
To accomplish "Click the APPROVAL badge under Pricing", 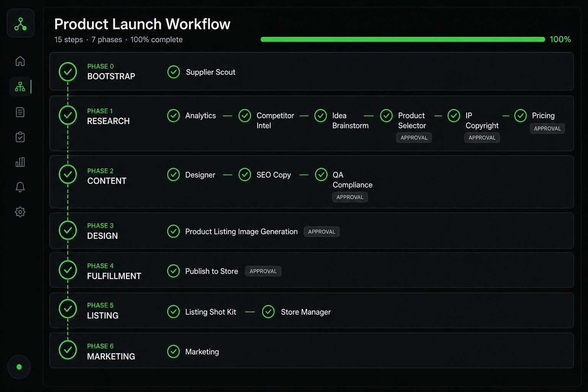I will pyautogui.click(x=547, y=129).
